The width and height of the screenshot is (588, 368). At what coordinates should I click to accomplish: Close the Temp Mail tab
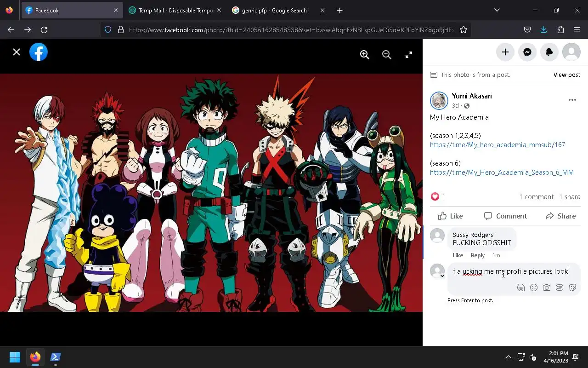pyautogui.click(x=219, y=10)
